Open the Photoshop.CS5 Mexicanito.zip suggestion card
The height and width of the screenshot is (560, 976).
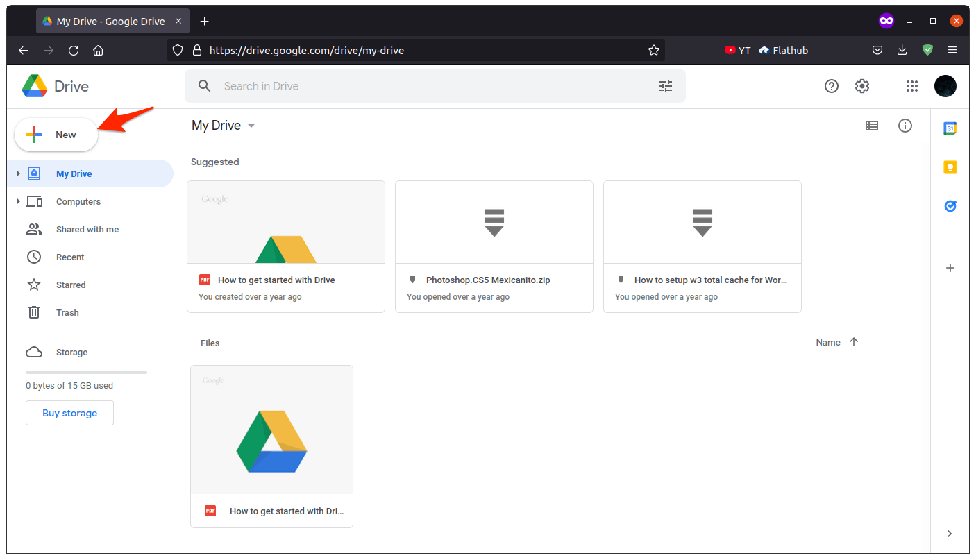(x=494, y=246)
